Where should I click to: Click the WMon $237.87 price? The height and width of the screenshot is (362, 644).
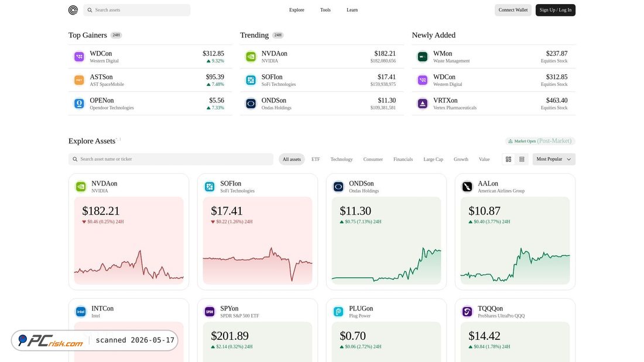click(x=557, y=53)
